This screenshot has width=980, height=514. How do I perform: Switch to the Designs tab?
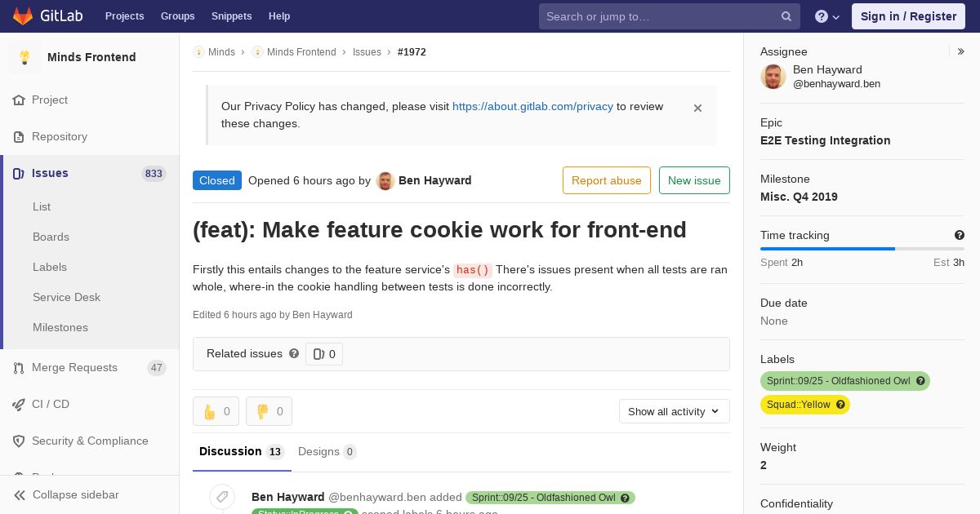click(327, 451)
